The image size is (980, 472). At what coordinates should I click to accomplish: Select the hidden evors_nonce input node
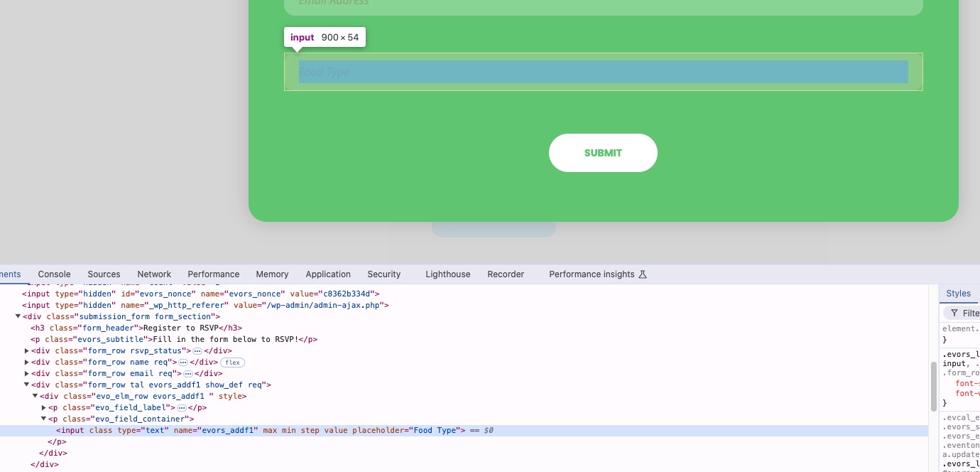click(201, 294)
